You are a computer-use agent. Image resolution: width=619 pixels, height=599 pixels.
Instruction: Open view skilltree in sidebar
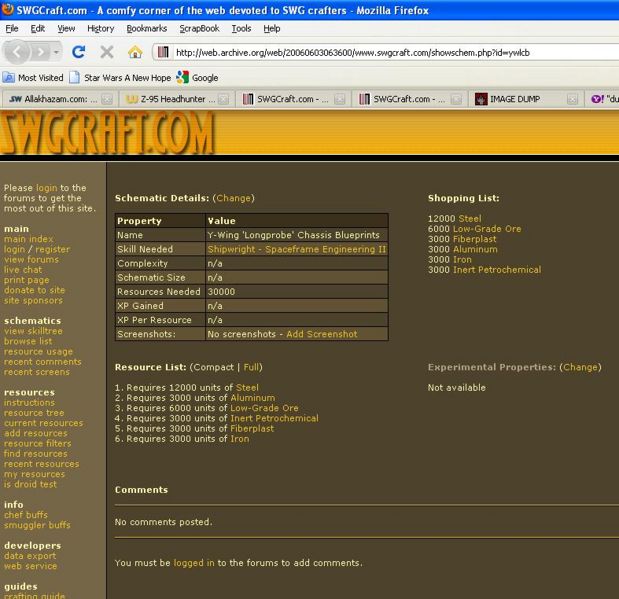pos(32,331)
